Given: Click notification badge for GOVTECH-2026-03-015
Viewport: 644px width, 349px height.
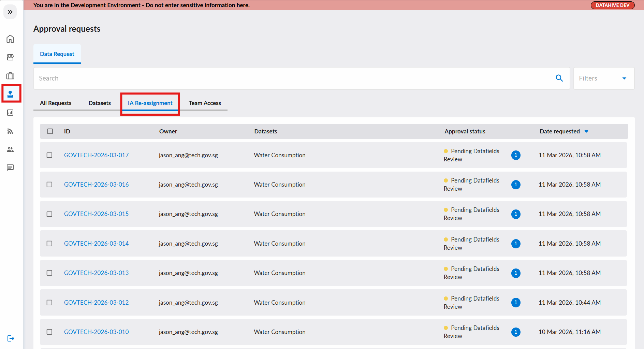Looking at the screenshot, I should [x=516, y=214].
